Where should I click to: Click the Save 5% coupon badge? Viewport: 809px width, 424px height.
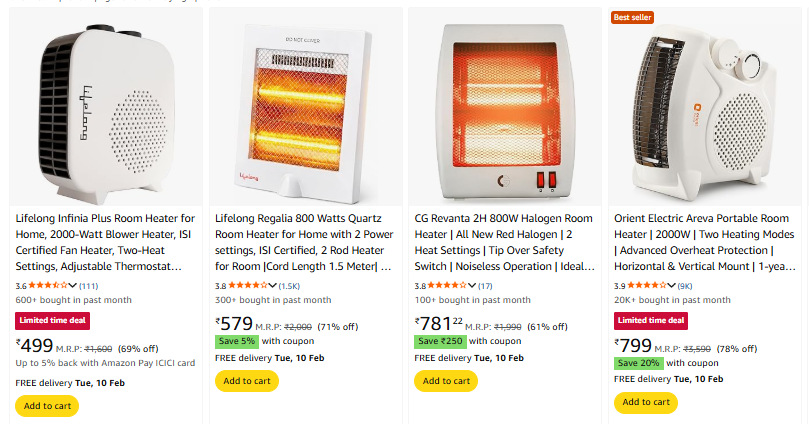point(237,341)
